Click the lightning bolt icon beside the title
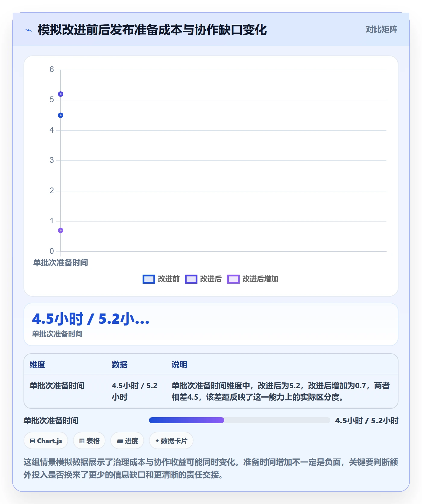Viewport: 422px width, 504px height. 29,30
